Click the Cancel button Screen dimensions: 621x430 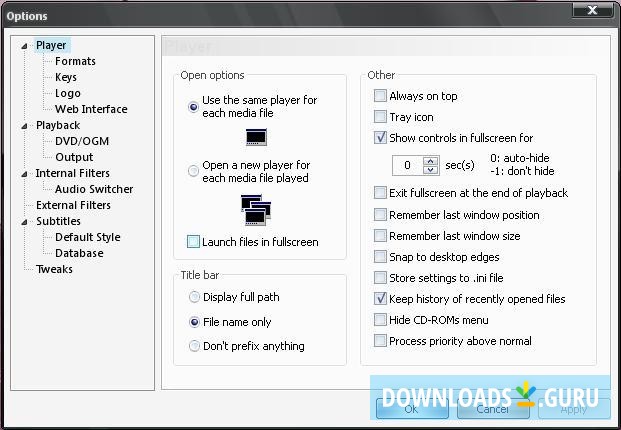click(493, 408)
